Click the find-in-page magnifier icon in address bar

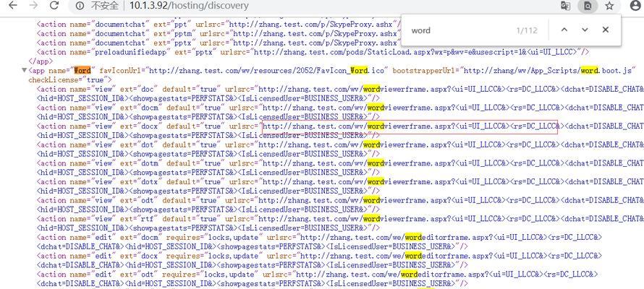click(x=588, y=6)
